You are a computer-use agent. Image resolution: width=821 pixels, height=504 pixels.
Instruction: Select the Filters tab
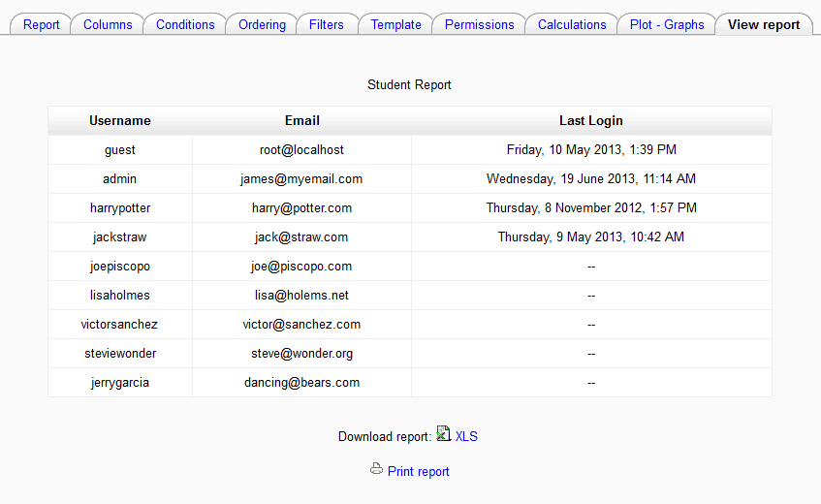pyautogui.click(x=327, y=24)
